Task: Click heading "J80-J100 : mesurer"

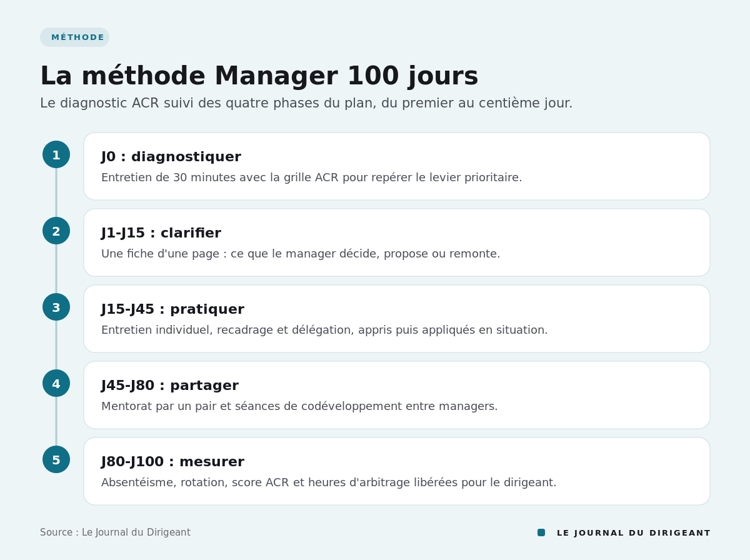Action: 172,462
